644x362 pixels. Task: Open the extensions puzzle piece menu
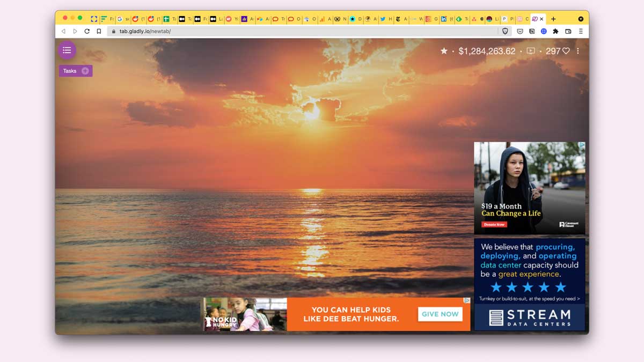[x=555, y=31]
